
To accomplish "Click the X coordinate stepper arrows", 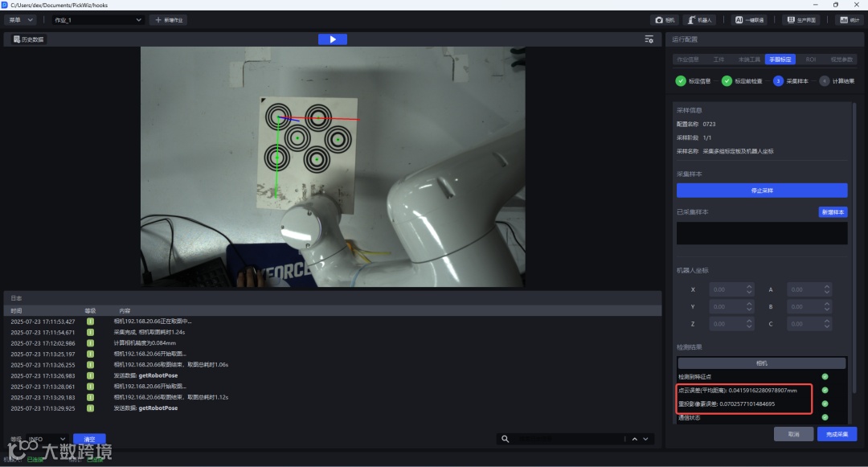I will (x=749, y=289).
